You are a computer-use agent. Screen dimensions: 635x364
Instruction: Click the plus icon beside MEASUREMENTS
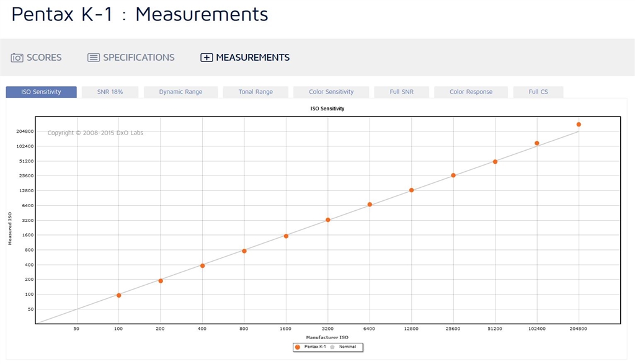click(206, 58)
